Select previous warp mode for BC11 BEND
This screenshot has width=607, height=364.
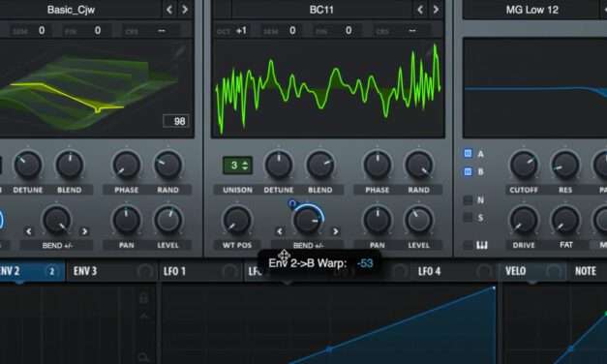click(280, 231)
